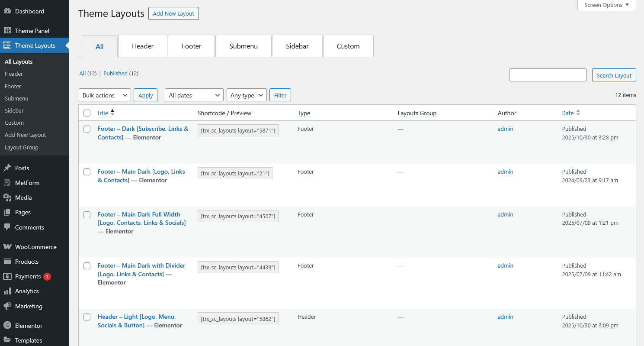Open the Bulk actions dropdown

pos(105,95)
